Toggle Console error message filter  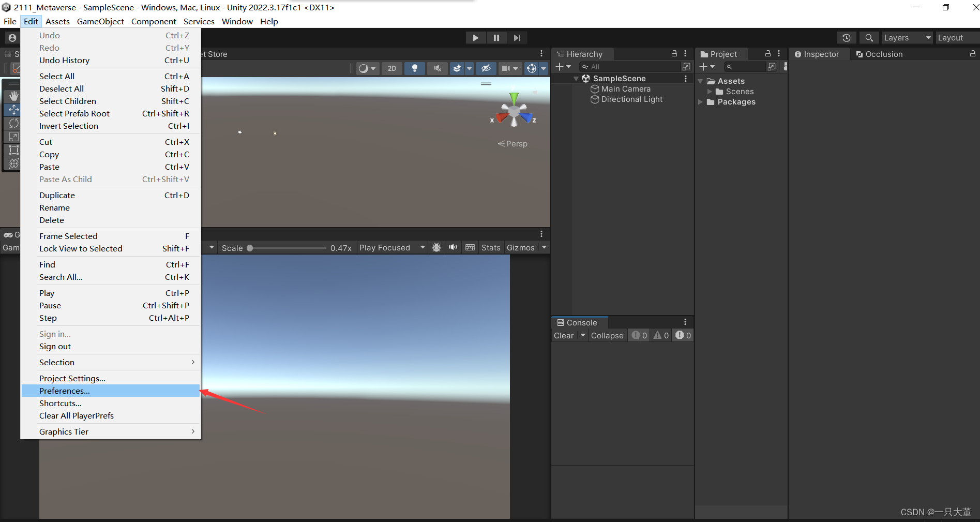pyautogui.click(x=683, y=335)
